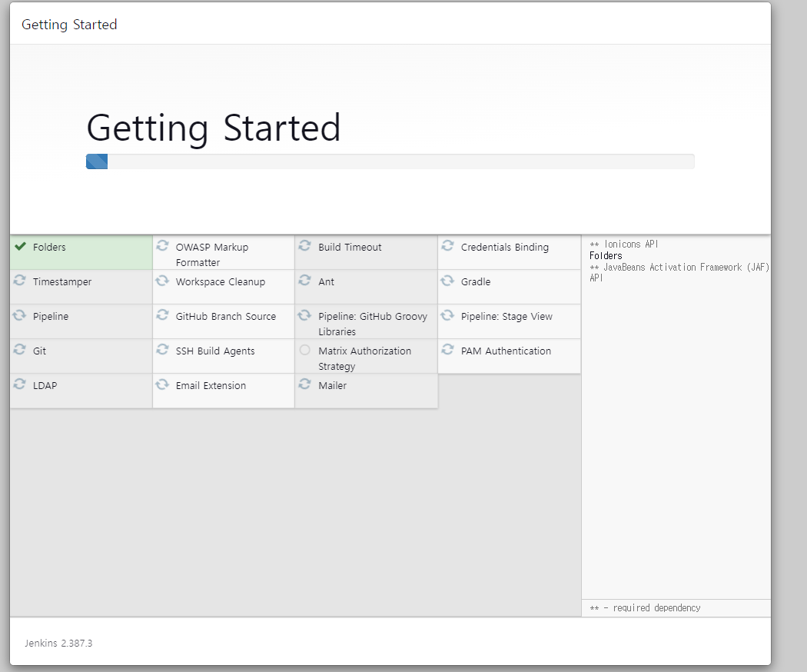Click the large Getting Started heading
This screenshot has width=807, height=672.
214,128
